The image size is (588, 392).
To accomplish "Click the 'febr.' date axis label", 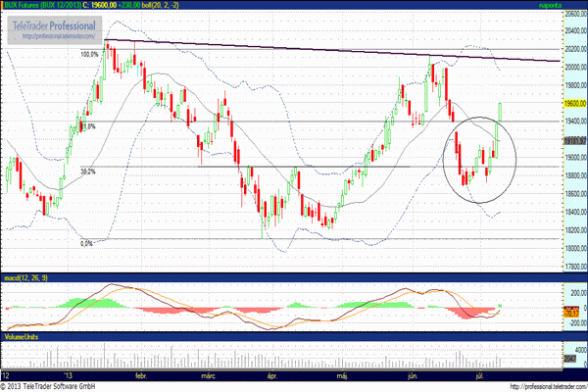I will pyautogui.click(x=142, y=374).
